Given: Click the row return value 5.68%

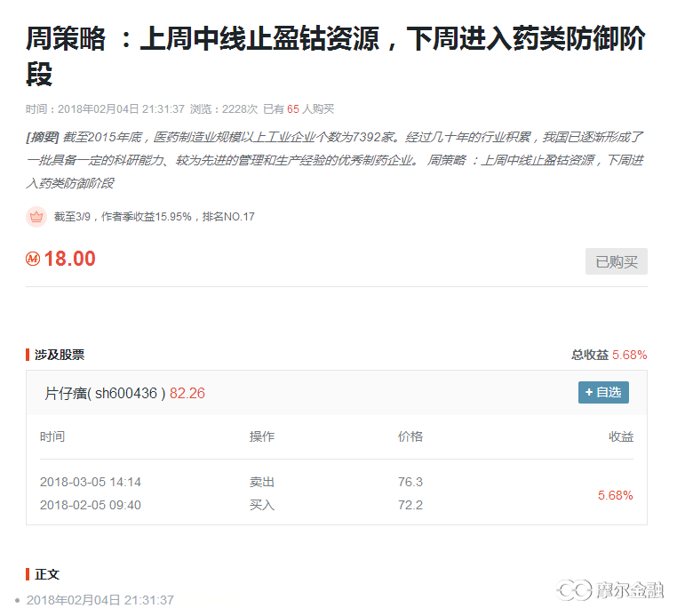Looking at the screenshot, I should 616,495.
